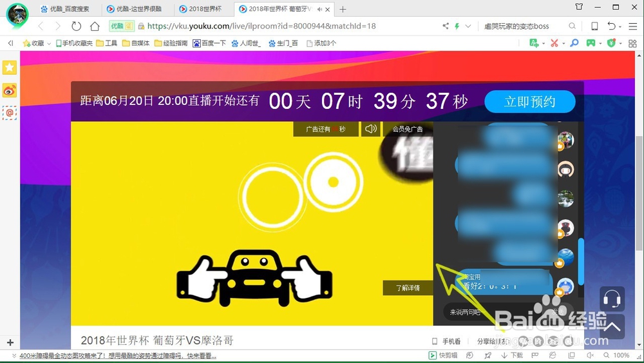Toggle the ad sound speaker icon
This screenshot has width=644, height=363.
click(370, 129)
